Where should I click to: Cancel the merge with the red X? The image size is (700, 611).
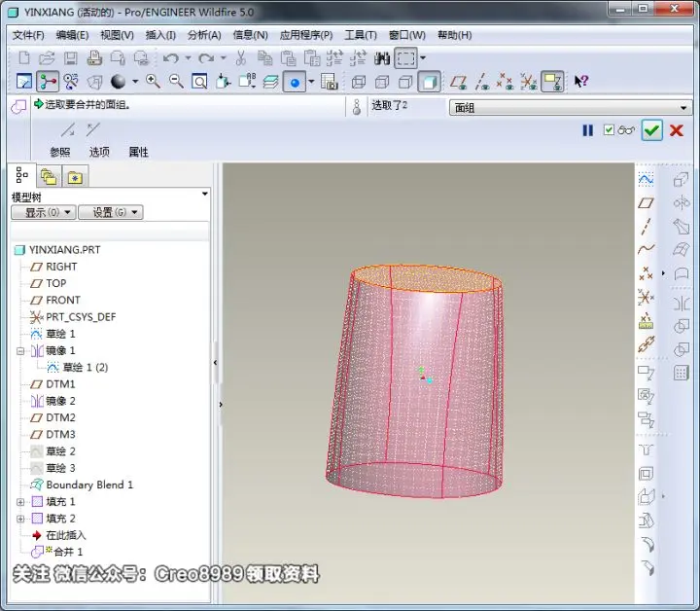(x=677, y=130)
